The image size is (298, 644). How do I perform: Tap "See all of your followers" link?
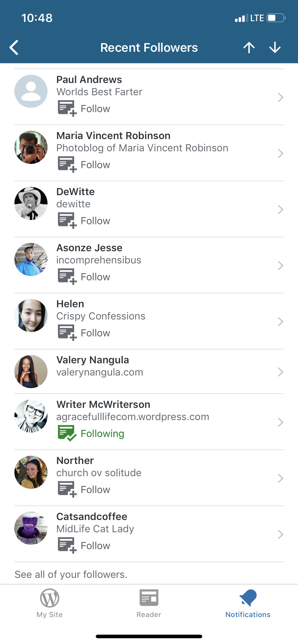(71, 574)
